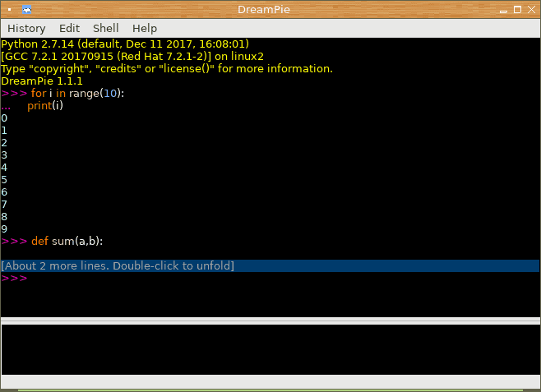Viewport: 541px width, 392px height.
Task: Click the DreamPie app icon in title bar
Action: [26, 10]
